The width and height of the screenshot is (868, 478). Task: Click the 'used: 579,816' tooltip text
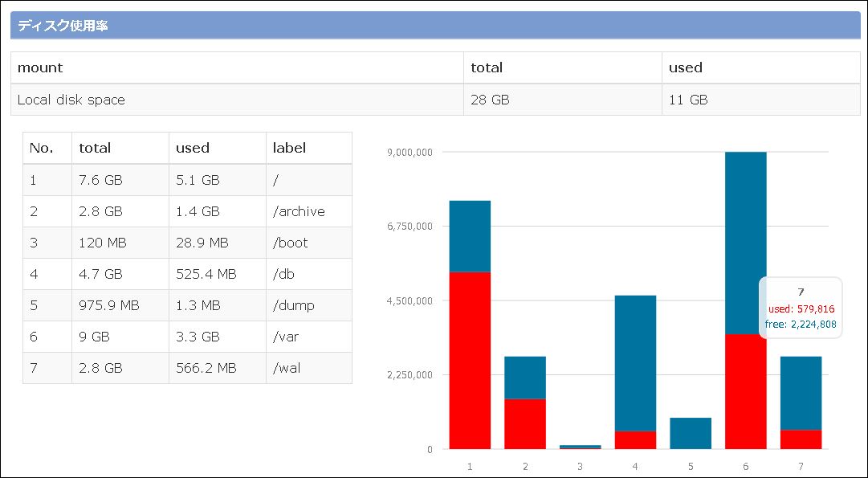(x=801, y=309)
